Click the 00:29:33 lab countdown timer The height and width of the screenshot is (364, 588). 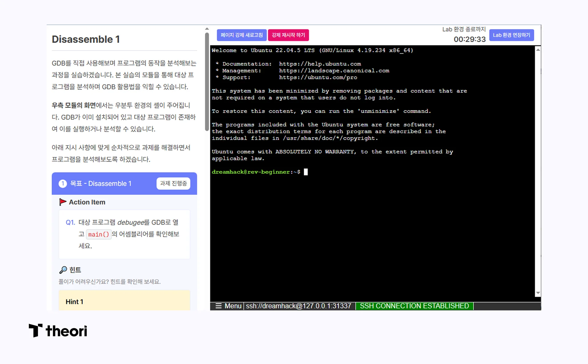[x=469, y=39]
